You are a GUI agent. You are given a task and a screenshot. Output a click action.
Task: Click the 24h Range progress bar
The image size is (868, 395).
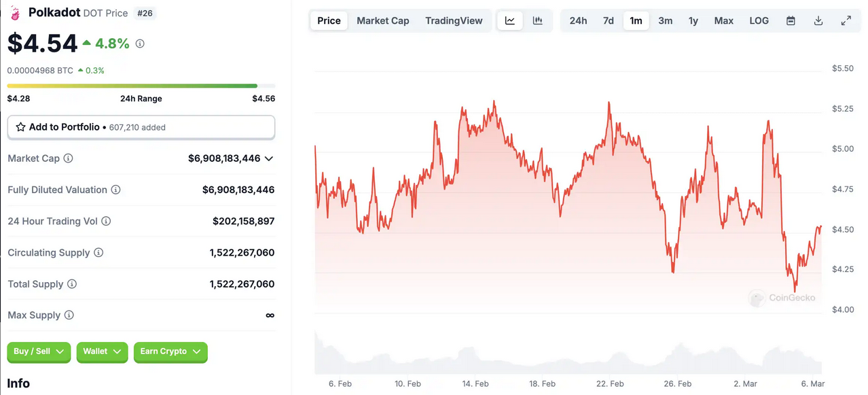(141, 86)
